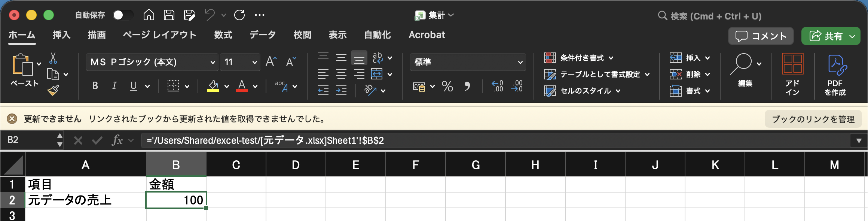Click the search field 検索 (Cmd + Ctrl + U)
This screenshot has height=221, width=868.
(x=709, y=16)
